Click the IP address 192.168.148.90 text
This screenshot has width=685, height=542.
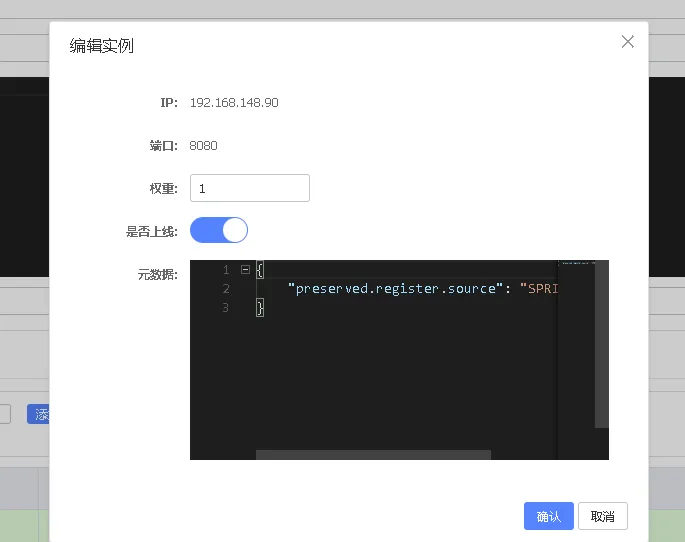[234, 103]
